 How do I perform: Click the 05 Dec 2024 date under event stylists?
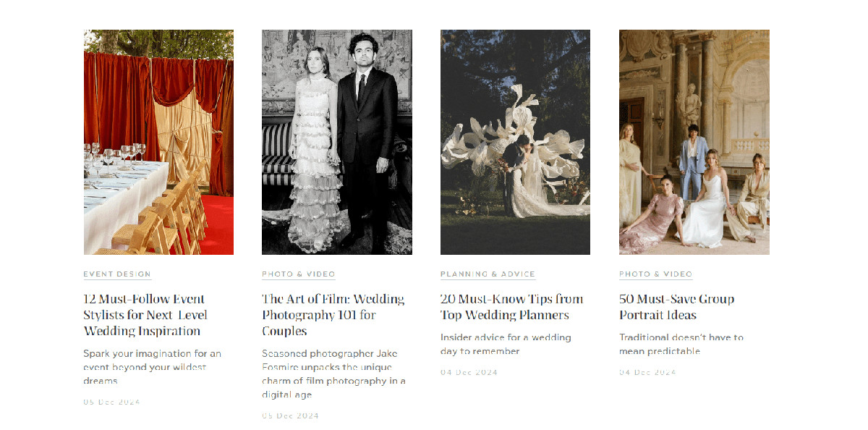111,402
